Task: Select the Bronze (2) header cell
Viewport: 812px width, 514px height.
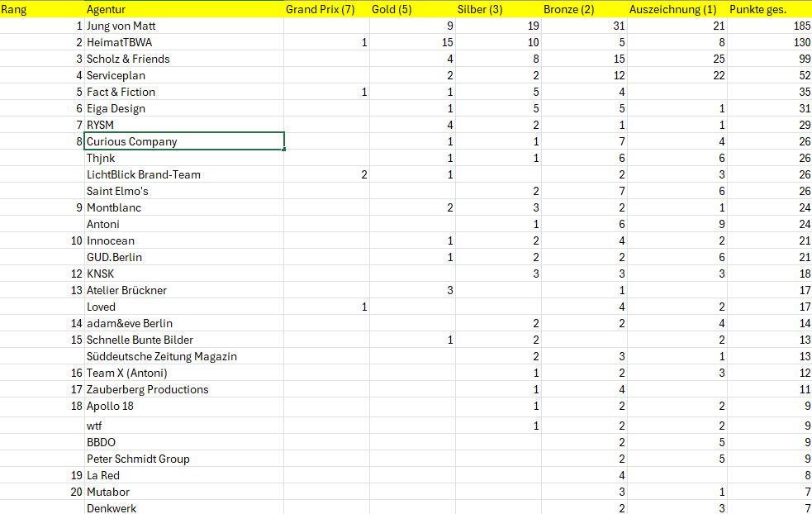Action: coord(584,9)
